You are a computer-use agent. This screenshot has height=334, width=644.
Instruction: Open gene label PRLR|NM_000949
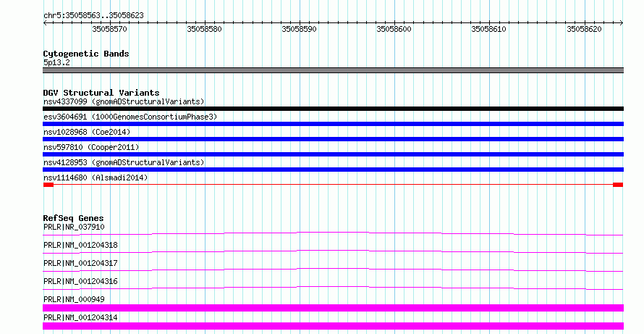[x=74, y=299]
